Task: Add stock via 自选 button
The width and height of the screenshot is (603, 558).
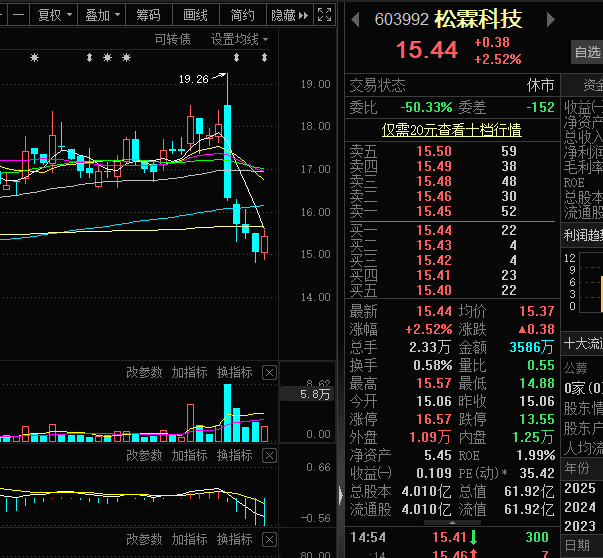Action: [587, 52]
